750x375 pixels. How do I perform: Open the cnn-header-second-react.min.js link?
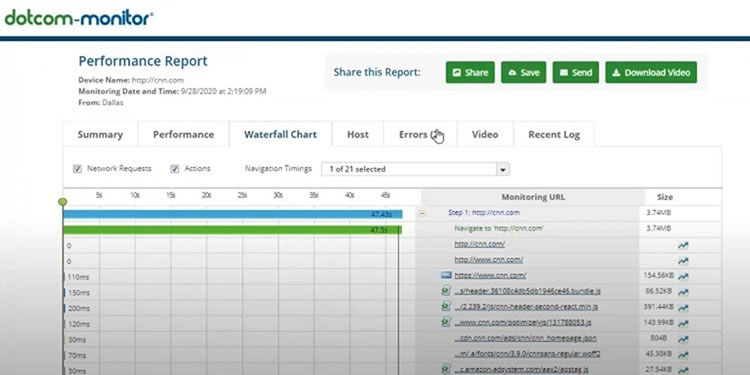pyautogui.click(x=526, y=307)
